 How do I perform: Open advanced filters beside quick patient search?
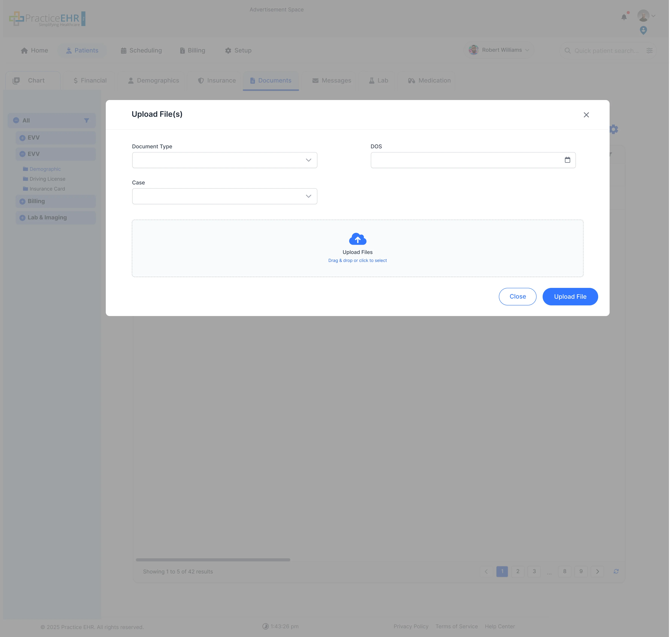[x=650, y=50]
